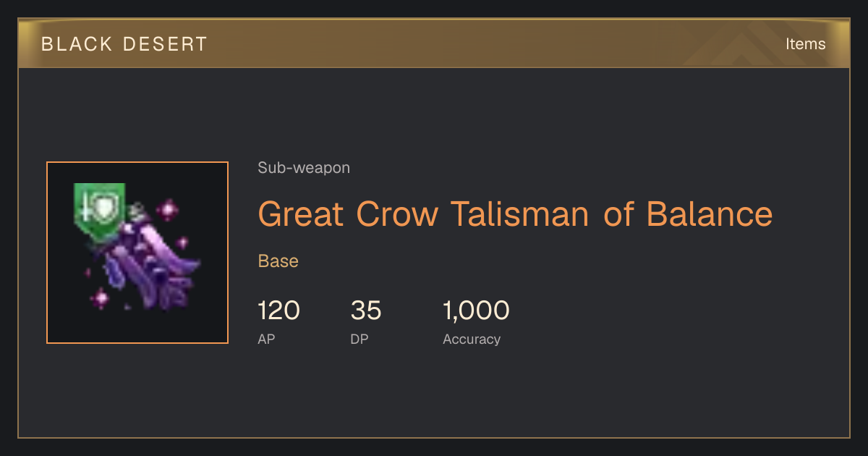Click the Accuracy stat label
The width and height of the screenshot is (868, 456).
[x=472, y=339]
